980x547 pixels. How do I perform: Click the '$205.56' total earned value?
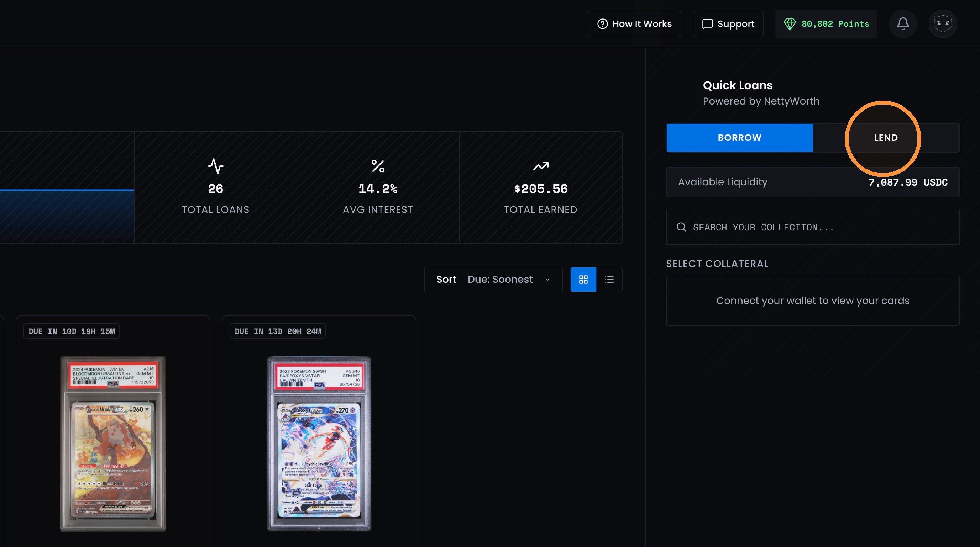[x=541, y=189]
